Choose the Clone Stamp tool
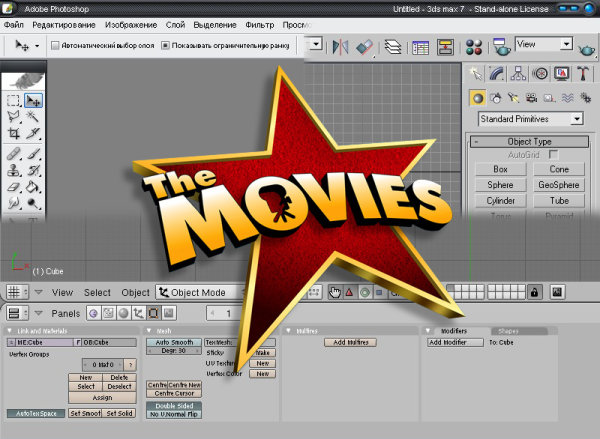Screen dimensions: 600x439 [13, 170]
